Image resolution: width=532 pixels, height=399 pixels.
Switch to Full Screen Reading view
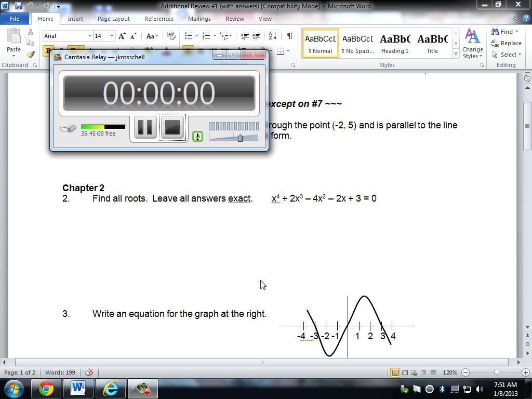click(x=405, y=373)
